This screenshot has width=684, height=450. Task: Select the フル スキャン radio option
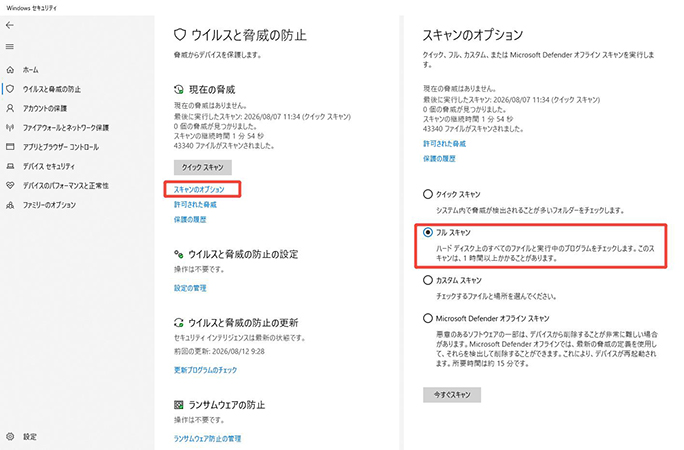click(x=428, y=232)
